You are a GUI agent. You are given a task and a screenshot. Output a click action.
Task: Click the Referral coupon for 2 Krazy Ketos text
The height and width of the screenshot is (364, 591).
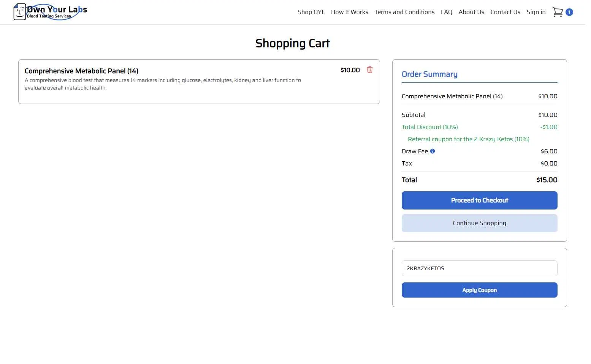(469, 139)
